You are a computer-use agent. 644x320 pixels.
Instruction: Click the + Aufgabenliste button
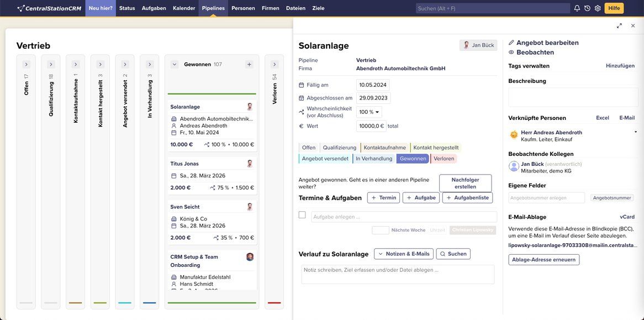[467, 198]
